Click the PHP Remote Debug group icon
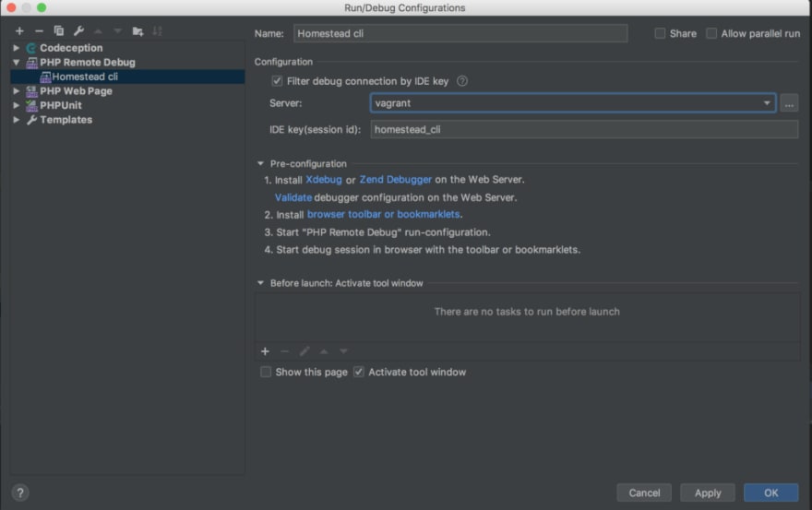812x510 pixels. pyautogui.click(x=31, y=62)
